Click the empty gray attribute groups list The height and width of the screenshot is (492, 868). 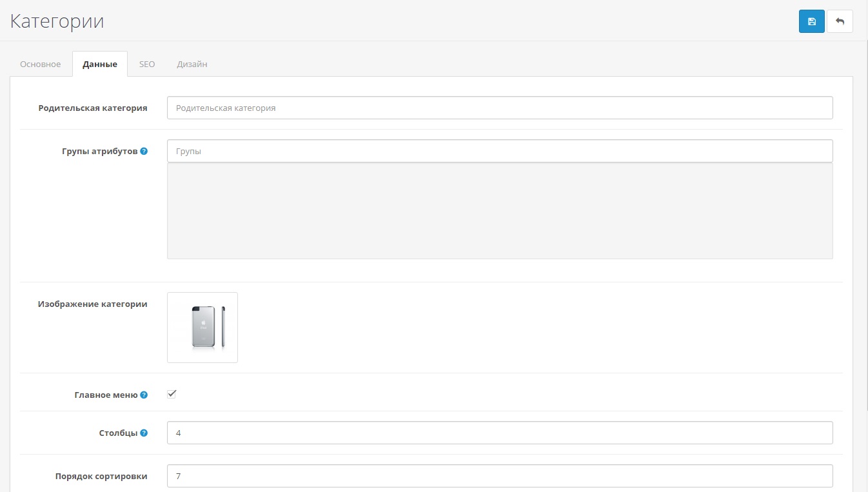point(500,211)
